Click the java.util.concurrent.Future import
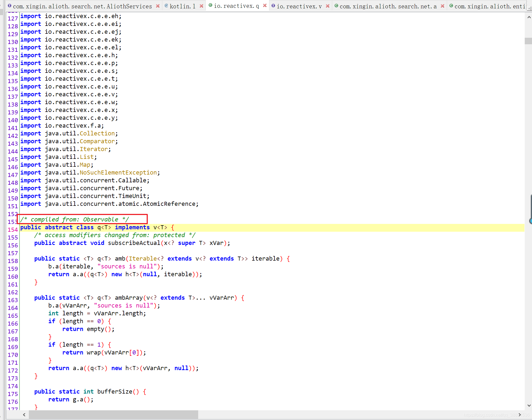The width and height of the screenshot is (532, 420). [81, 188]
